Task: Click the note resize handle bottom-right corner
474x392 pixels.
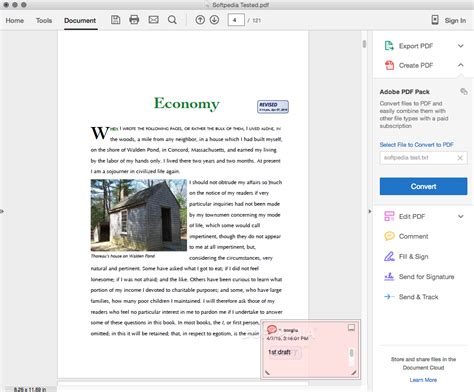Action: point(354,373)
